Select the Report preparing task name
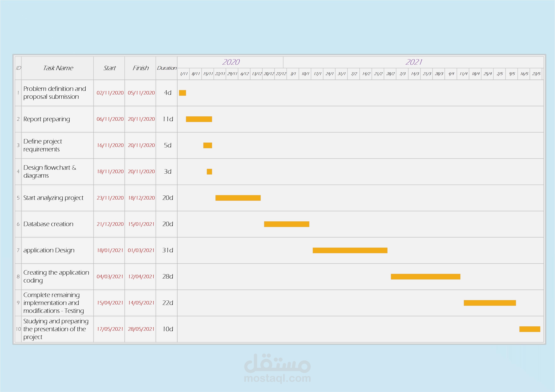 (47, 119)
